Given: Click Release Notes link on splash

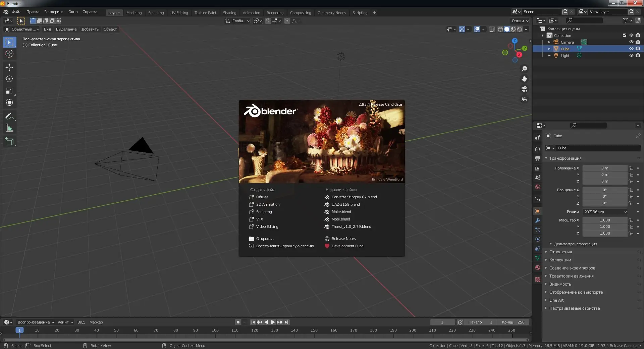Looking at the screenshot, I should coord(343,239).
